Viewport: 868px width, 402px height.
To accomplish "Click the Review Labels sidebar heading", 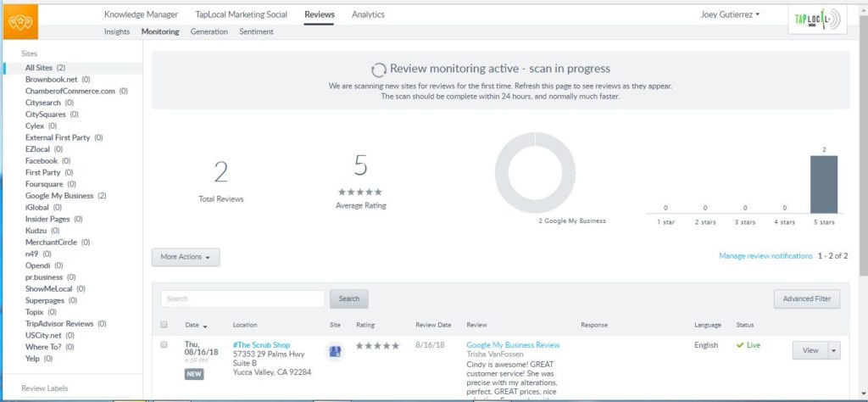I will click(44, 388).
